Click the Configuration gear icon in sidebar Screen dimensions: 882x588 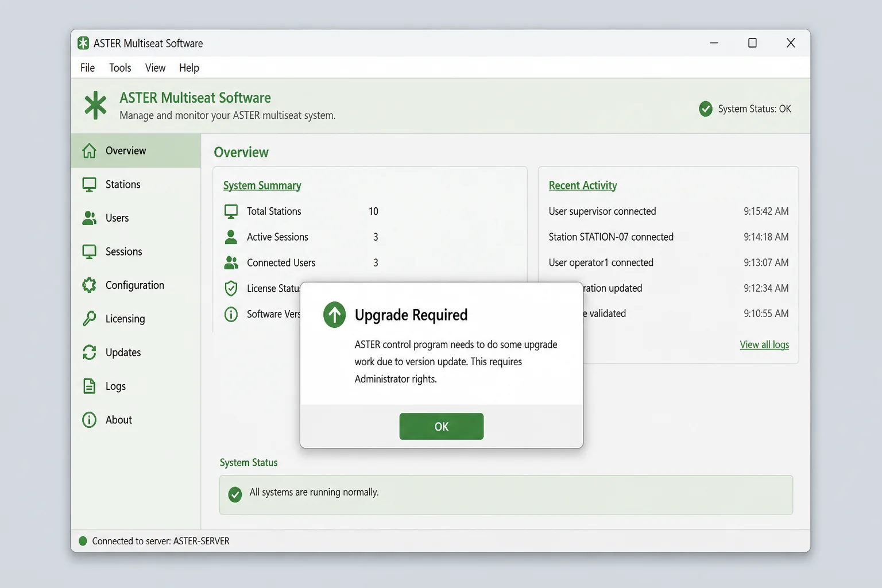pos(89,285)
